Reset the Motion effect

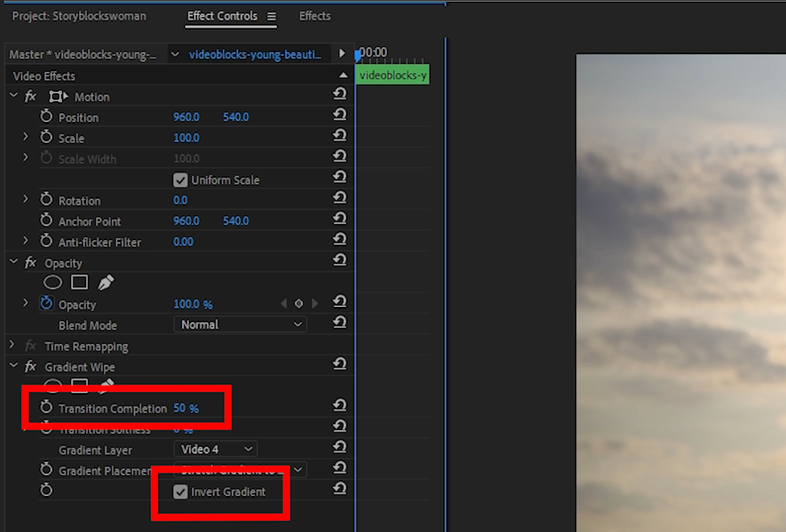(340, 93)
